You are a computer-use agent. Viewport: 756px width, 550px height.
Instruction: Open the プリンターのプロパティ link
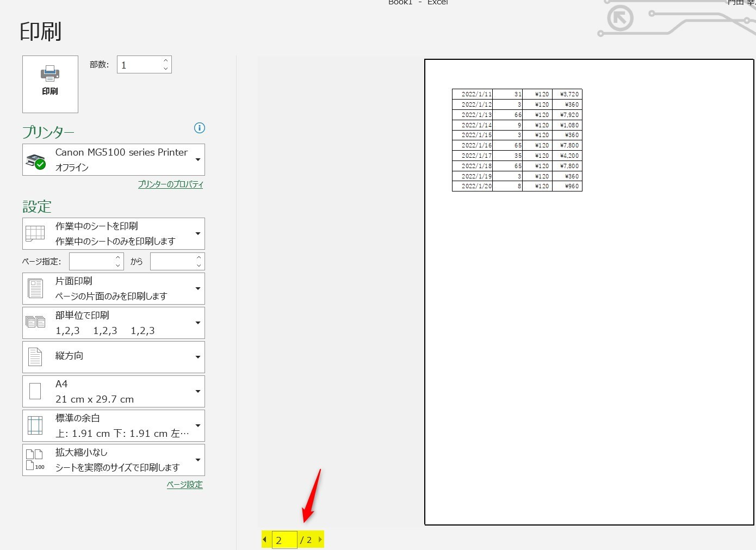(x=171, y=184)
